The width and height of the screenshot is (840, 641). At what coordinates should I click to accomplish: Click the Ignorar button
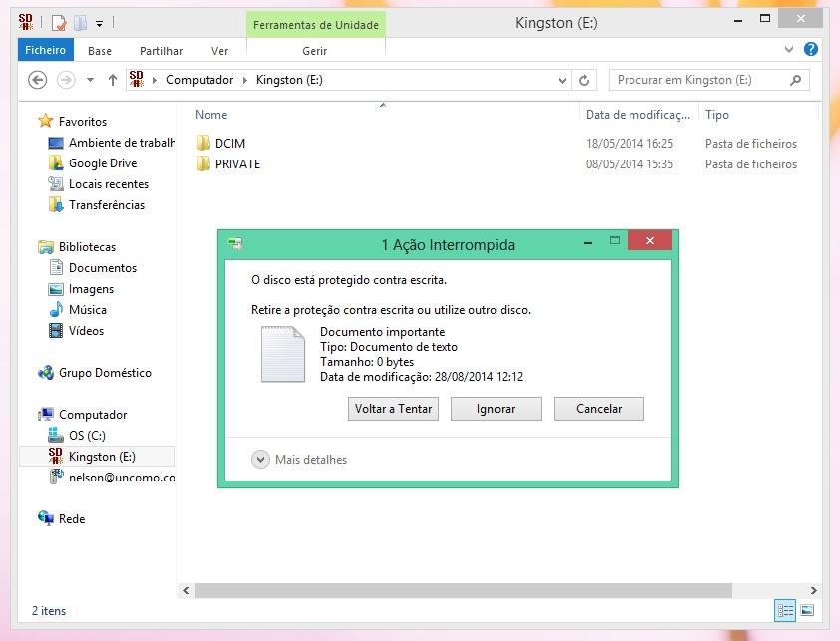click(496, 409)
